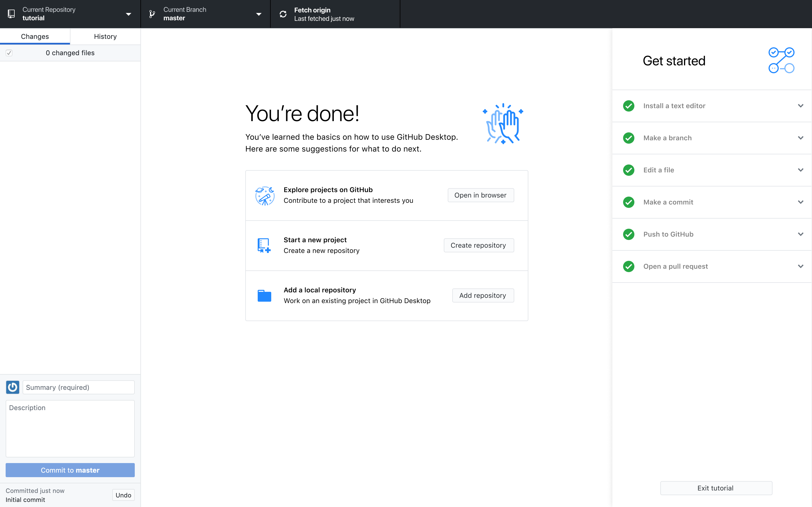Screen dimensions: 812x507
Task: Click the Exit tutorial button
Action: (716, 488)
